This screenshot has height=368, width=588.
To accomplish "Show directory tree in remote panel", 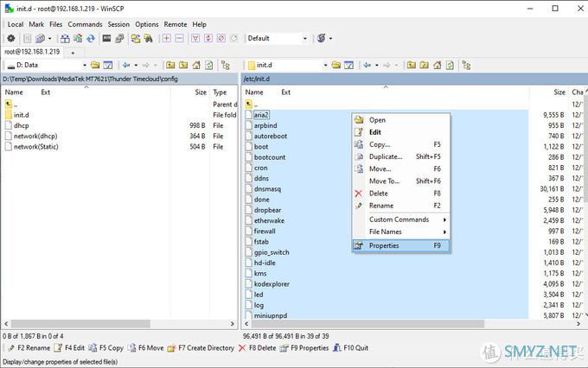I will (466, 65).
